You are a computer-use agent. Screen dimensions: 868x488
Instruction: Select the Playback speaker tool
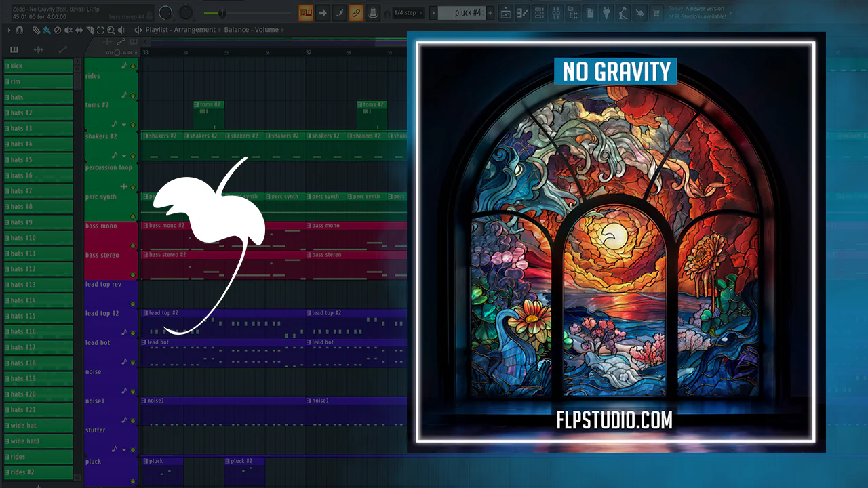(x=122, y=30)
